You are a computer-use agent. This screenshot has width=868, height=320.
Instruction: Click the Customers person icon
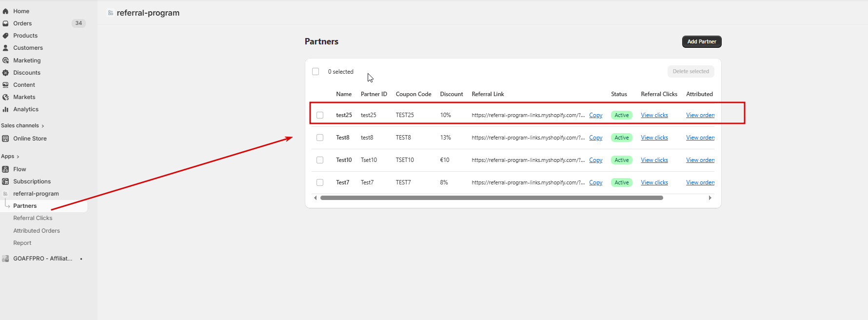pos(5,48)
